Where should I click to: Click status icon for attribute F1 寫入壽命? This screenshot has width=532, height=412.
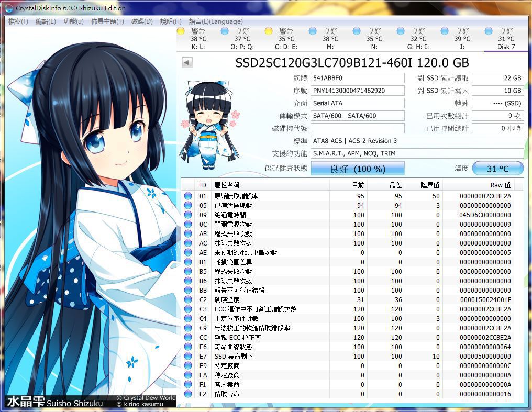point(187,385)
